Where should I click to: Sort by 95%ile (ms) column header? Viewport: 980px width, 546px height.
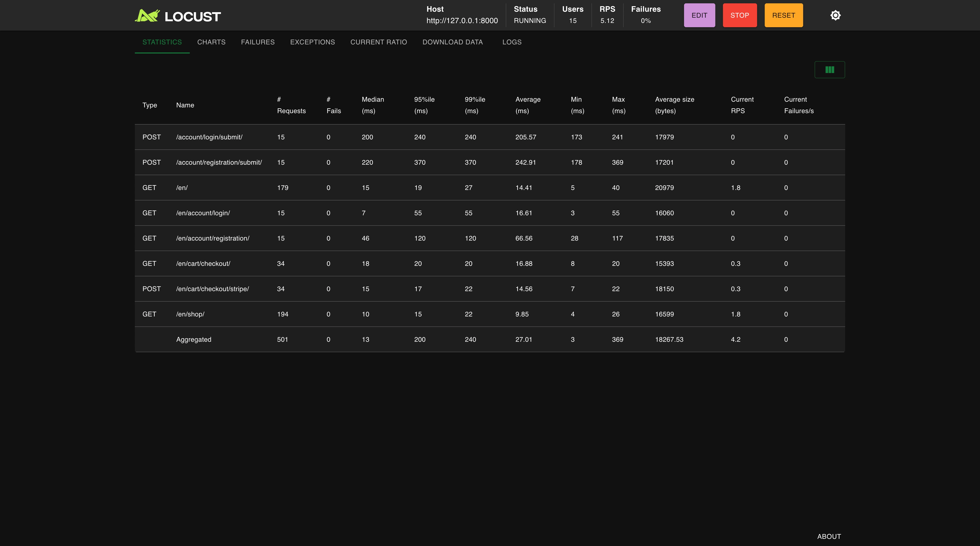[x=424, y=105]
